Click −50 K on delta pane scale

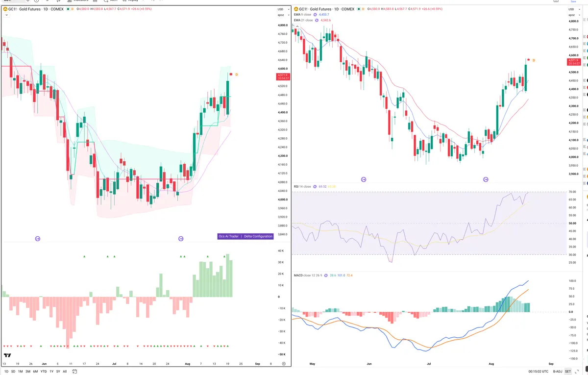click(282, 354)
